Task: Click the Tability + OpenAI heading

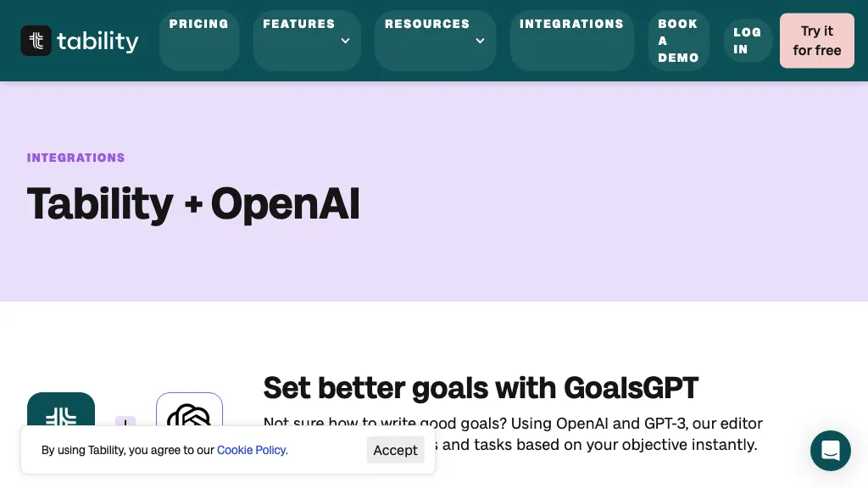Action: pos(193,204)
